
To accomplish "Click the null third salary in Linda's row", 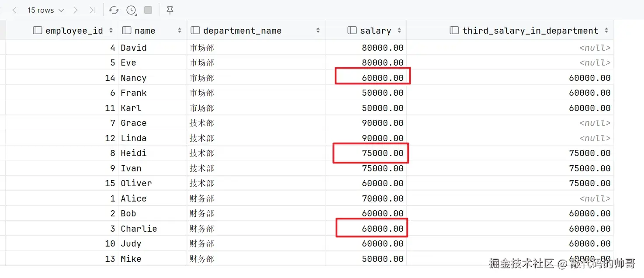I will 510,138.
